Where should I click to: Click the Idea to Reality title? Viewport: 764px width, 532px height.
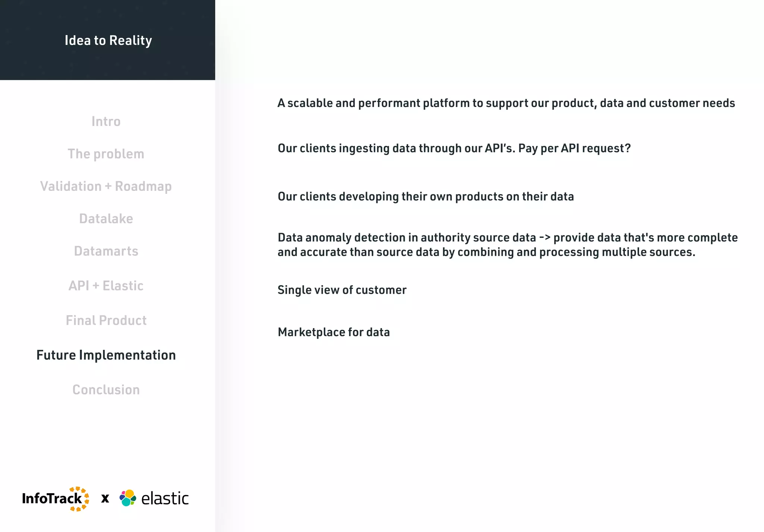[x=108, y=40]
